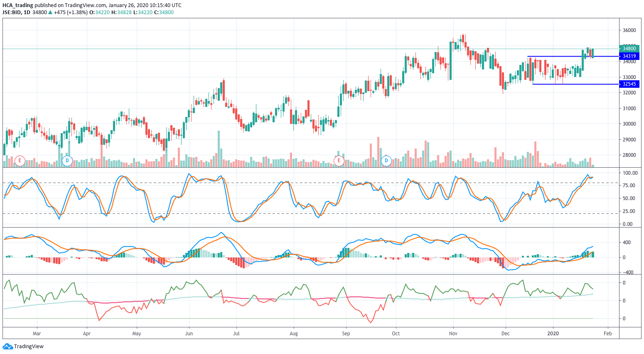Click the 32000 price axis label

pyautogui.click(x=629, y=93)
